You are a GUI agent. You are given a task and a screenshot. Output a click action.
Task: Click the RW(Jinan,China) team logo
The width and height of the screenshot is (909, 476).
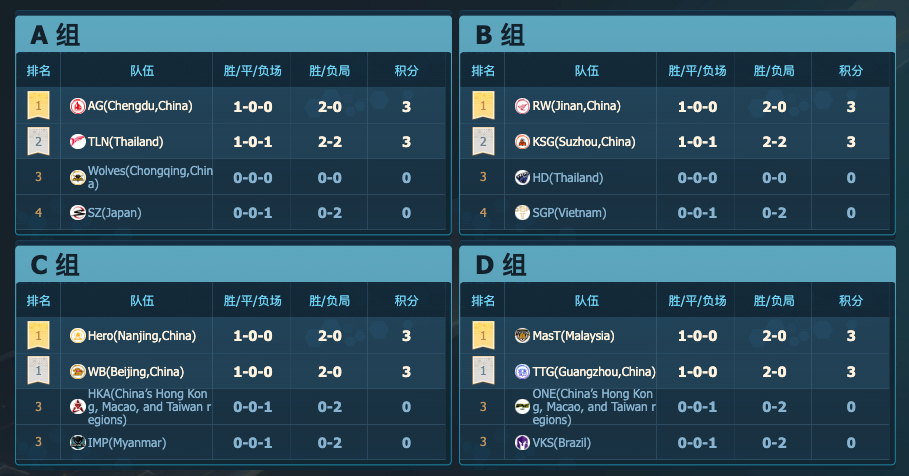[x=522, y=106]
